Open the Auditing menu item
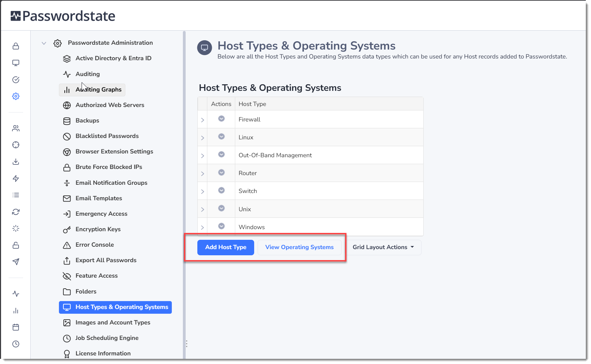591x364 pixels. pyautogui.click(x=81, y=74)
